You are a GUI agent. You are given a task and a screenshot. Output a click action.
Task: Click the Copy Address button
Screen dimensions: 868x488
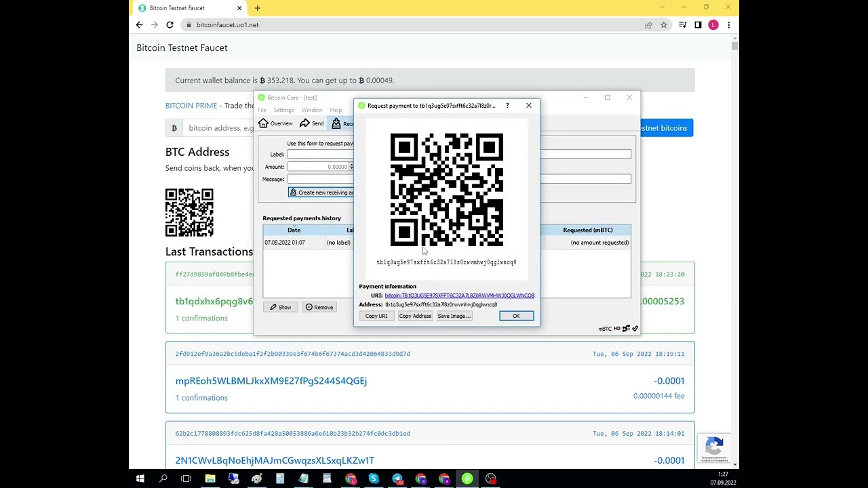(415, 316)
